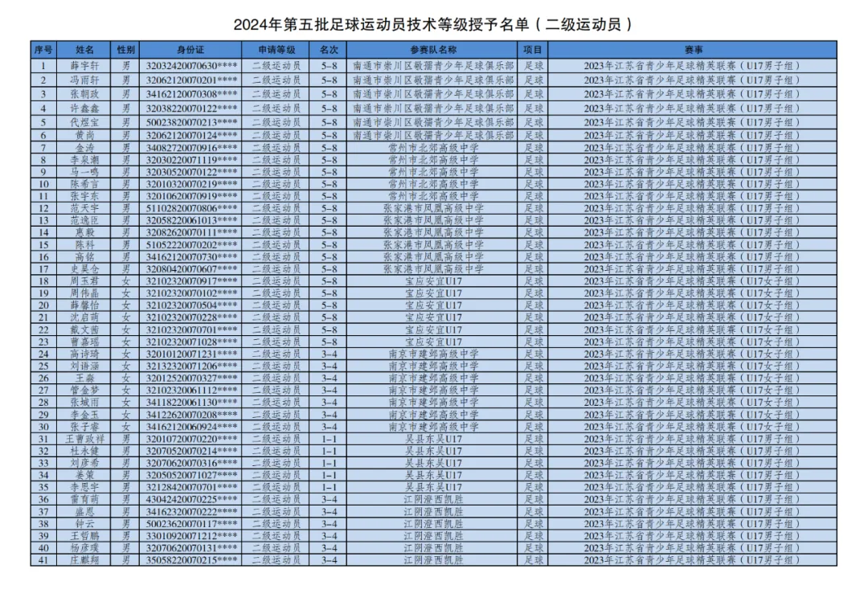This screenshot has width=868, height=614.
Task: Click ID number 32058220061013****
Action: pyautogui.click(x=191, y=220)
